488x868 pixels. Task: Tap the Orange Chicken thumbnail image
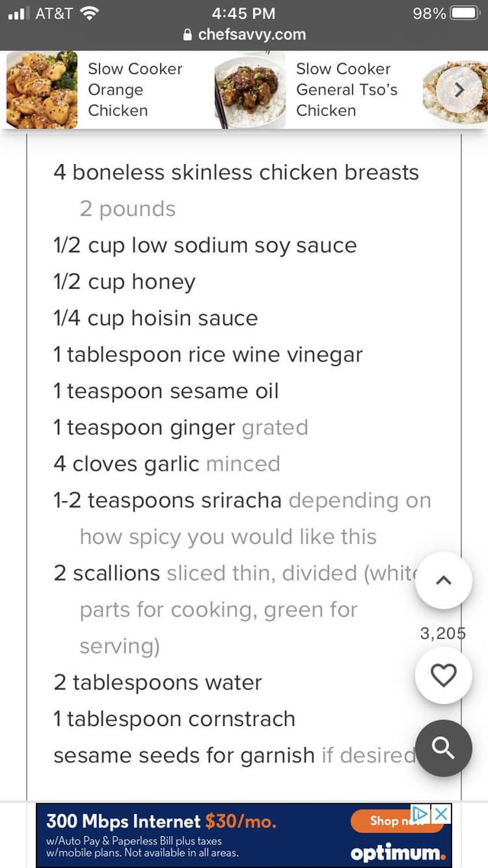point(42,89)
